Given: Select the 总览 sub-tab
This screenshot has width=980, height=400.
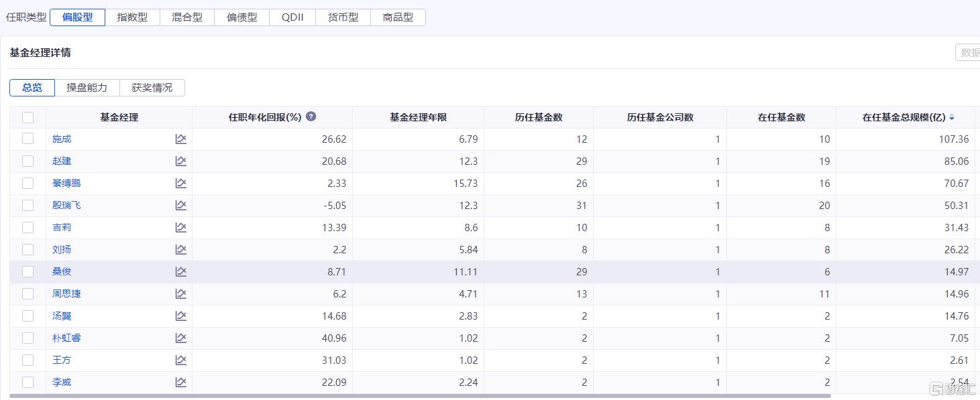Looking at the screenshot, I should (32, 88).
